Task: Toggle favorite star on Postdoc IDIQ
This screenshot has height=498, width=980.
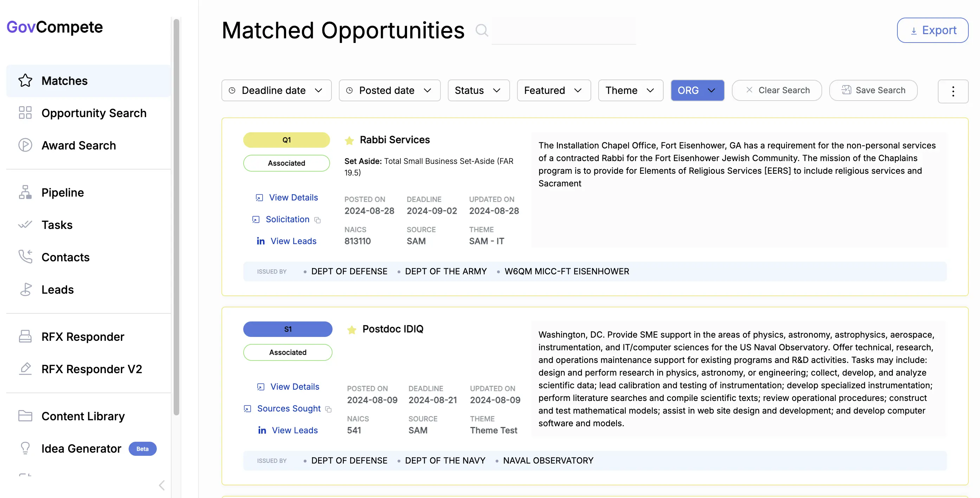Action: (x=352, y=330)
